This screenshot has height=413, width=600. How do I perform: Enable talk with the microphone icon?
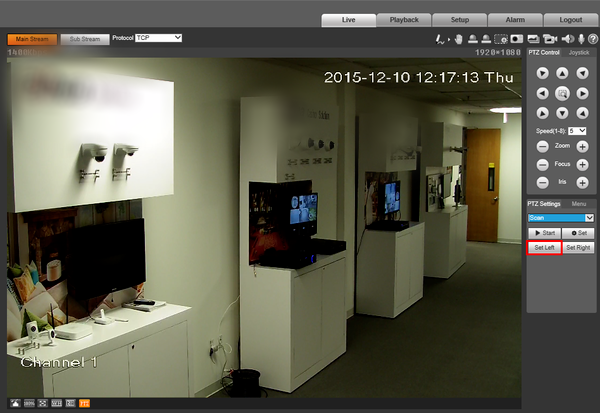pos(581,39)
